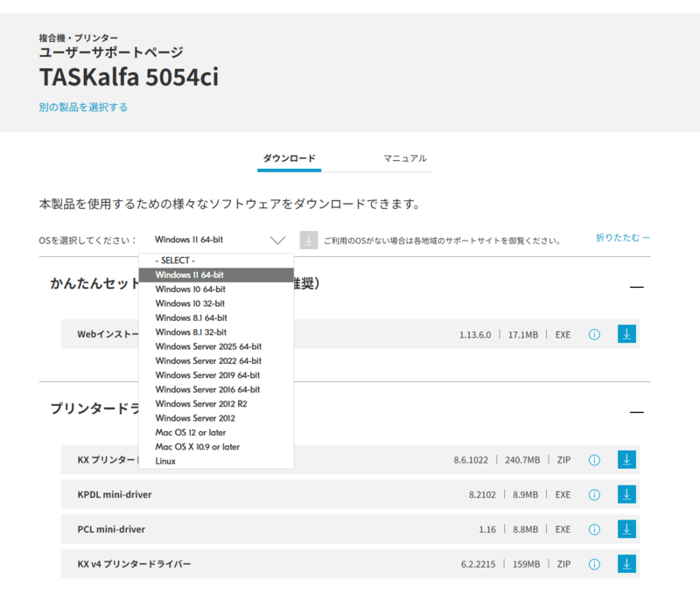Image resolution: width=700 pixels, height=607 pixels.
Task: Choose Linux from the OS dropdown
Action: (x=164, y=461)
